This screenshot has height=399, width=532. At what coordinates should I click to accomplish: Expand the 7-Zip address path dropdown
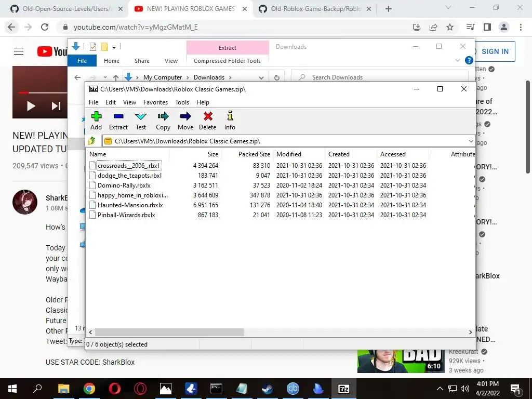471,141
